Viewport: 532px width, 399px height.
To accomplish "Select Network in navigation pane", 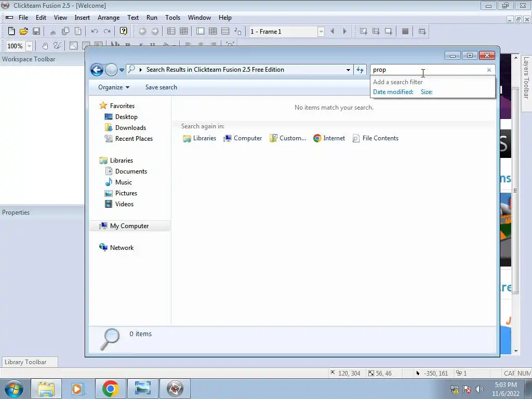I will coord(116,248).
